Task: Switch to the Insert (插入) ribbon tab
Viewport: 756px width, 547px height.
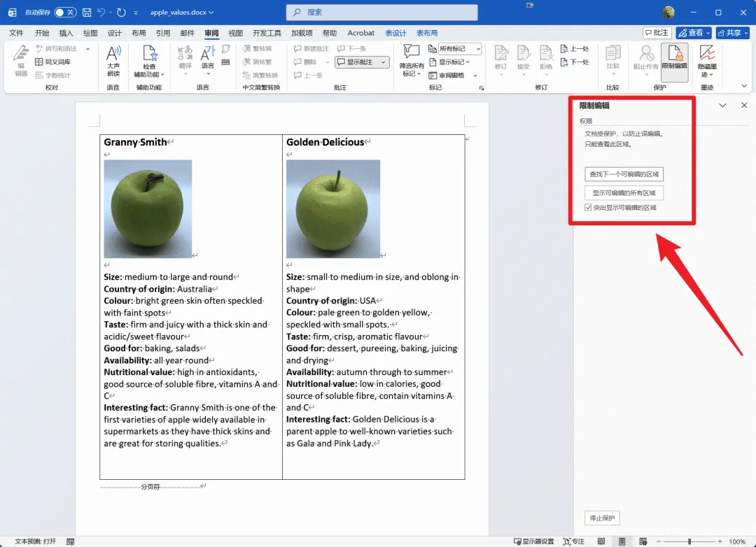Action: (x=66, y=33)
